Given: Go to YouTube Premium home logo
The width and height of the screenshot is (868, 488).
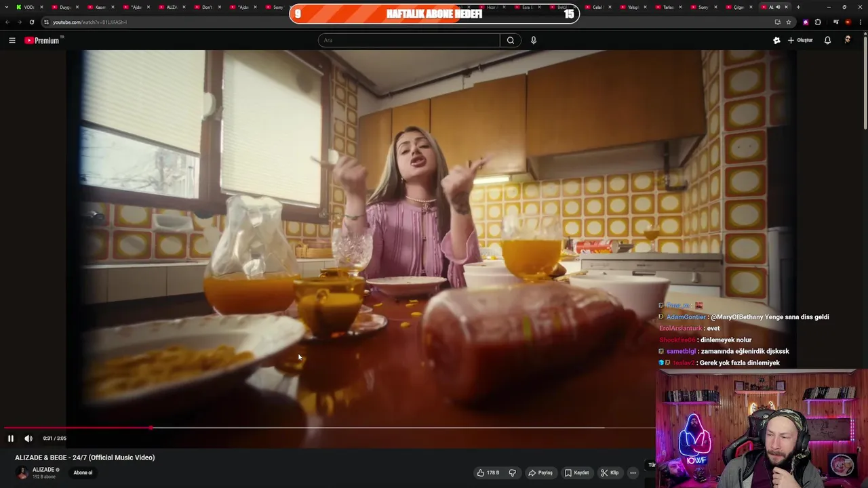Looking at the screenshot, I should 42,41.
